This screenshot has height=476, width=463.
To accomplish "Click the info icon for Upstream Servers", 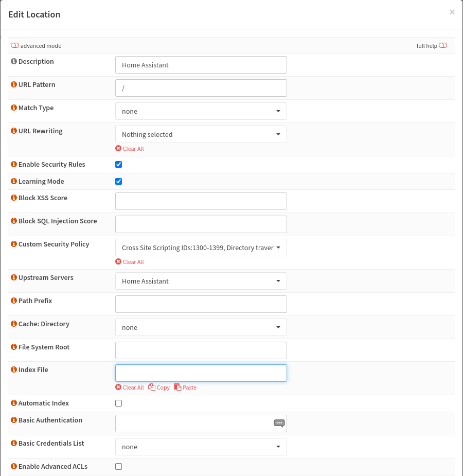I will 14,278.
